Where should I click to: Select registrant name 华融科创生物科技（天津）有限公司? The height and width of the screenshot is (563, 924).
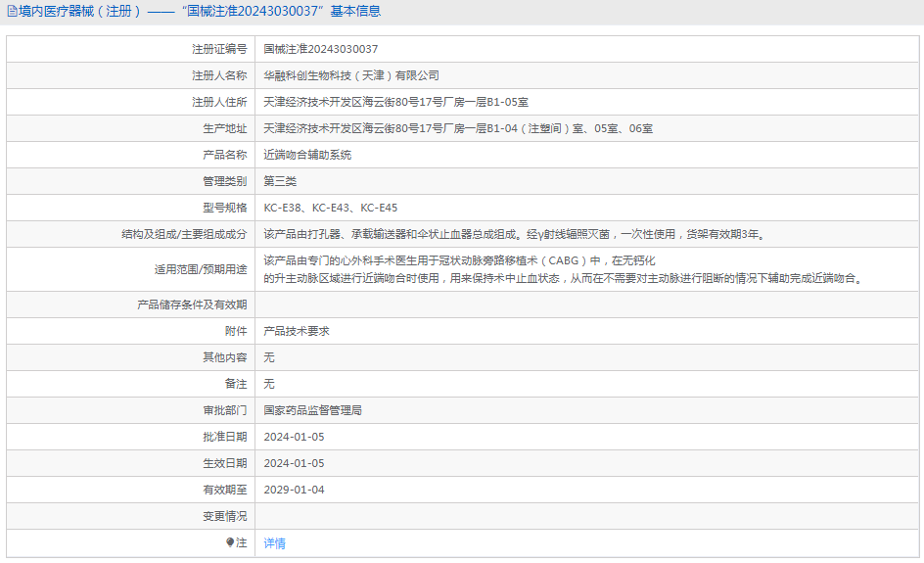point(351,75)
